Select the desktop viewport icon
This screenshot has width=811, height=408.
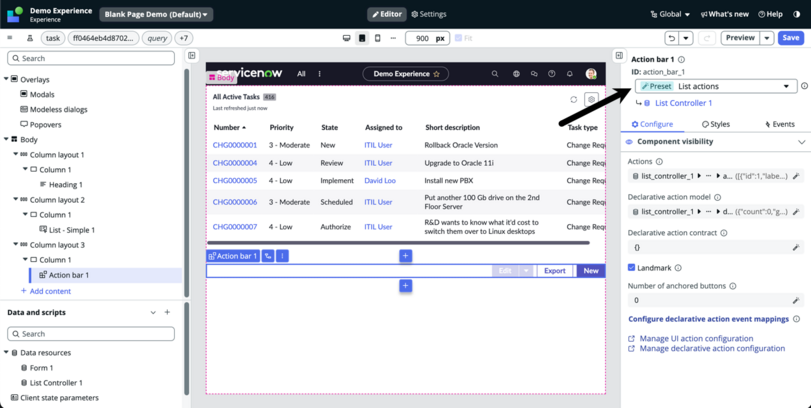click(347, 38)
